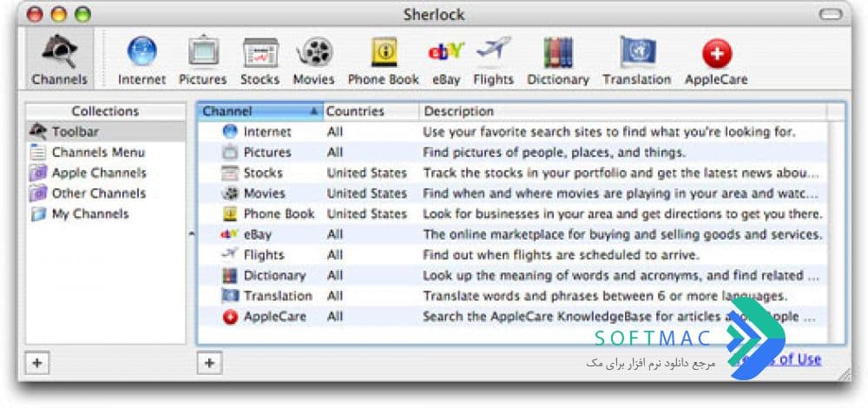The height and width of the screenshot is (408, 868).
Task: Select Apple Channels collection
Action: pos(106,173)
